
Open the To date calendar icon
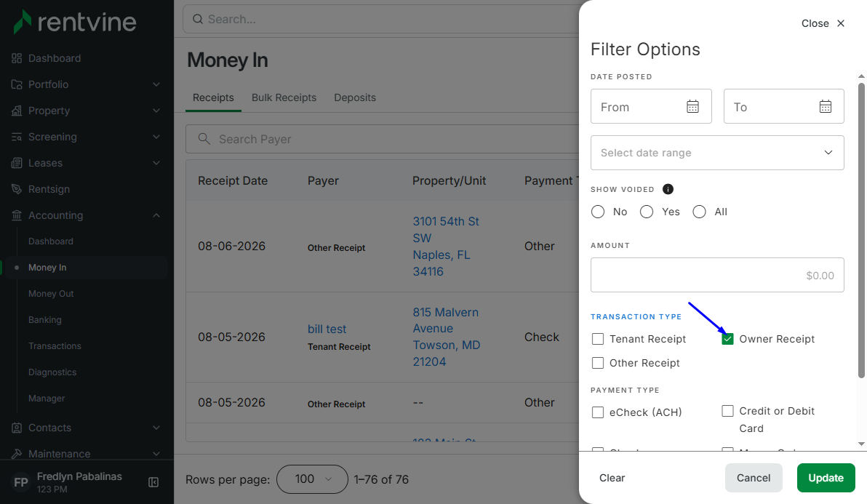[x=826, y=106]
